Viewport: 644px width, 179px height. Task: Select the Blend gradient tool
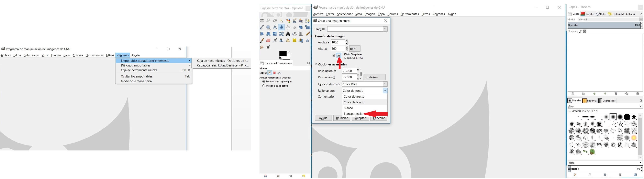[301, 34]
